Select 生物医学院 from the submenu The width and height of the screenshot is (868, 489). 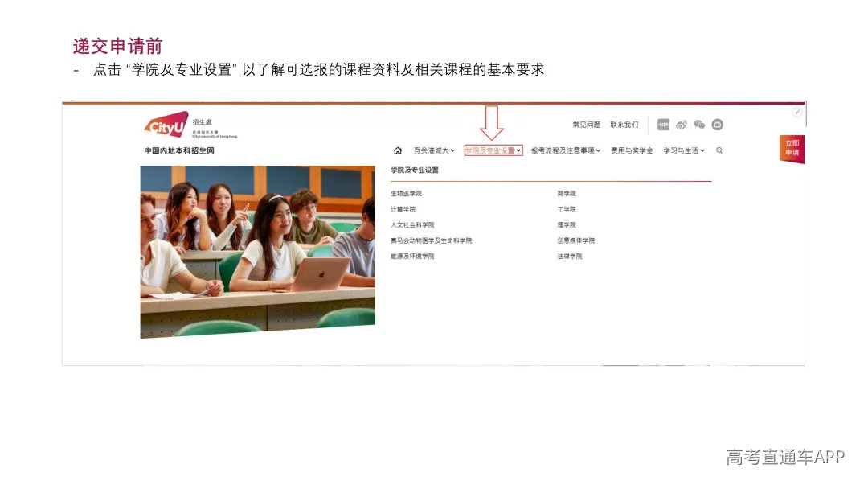click(x=407, y=194)
